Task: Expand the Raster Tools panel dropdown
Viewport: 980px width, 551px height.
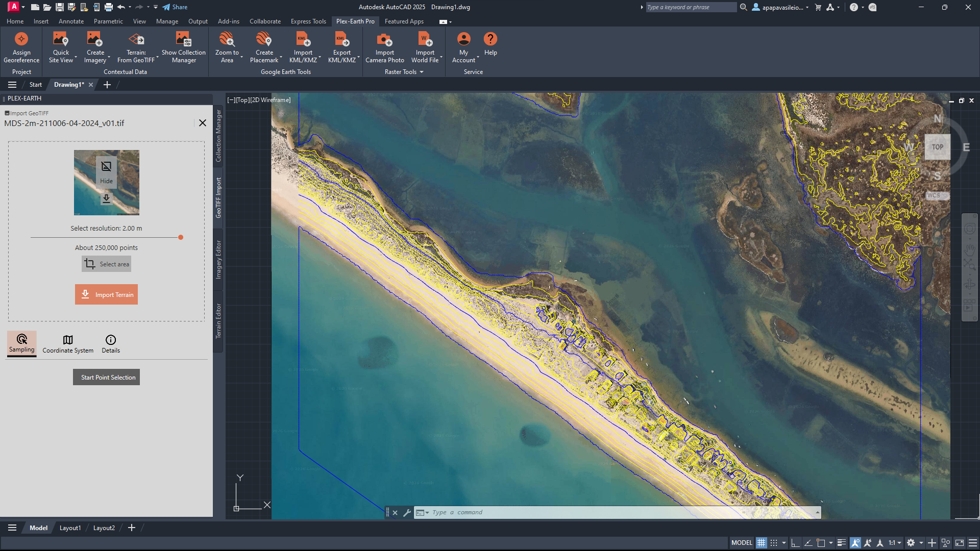Action: (422, 72)
